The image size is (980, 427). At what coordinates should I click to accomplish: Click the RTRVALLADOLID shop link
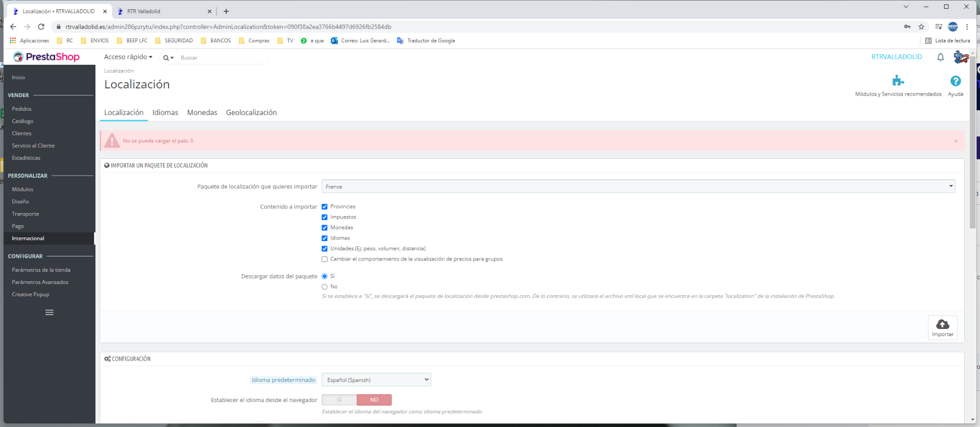click(x=896, y=57)
